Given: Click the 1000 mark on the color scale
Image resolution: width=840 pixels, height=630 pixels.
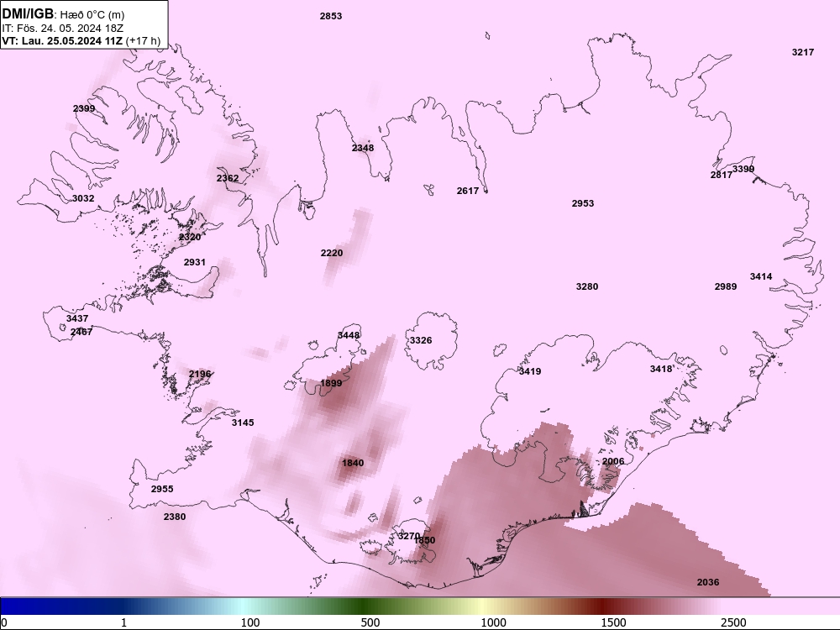Looking at the screenshot, I should point(493,623).
